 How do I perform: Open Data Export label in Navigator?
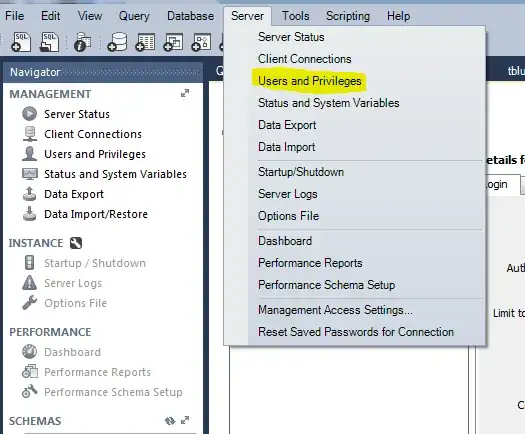point(74,194)
